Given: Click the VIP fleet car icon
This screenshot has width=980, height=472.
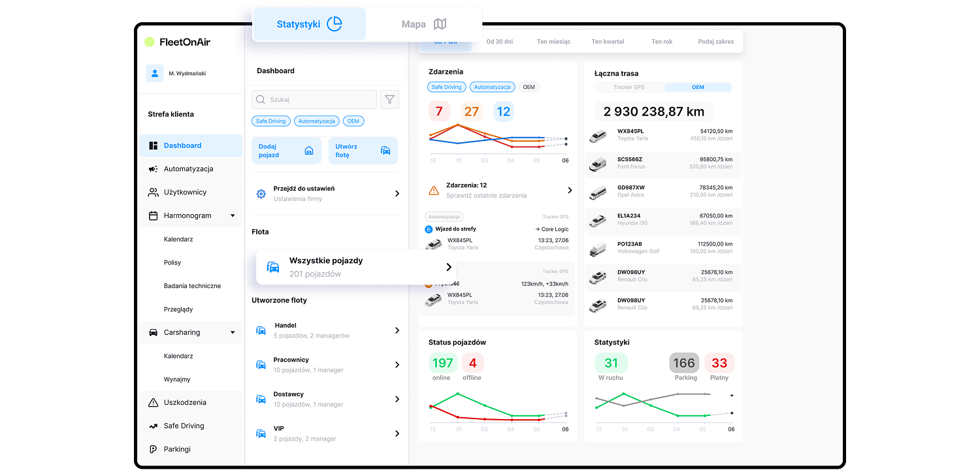Looking at the screenshot, I should tap(261, 433).
